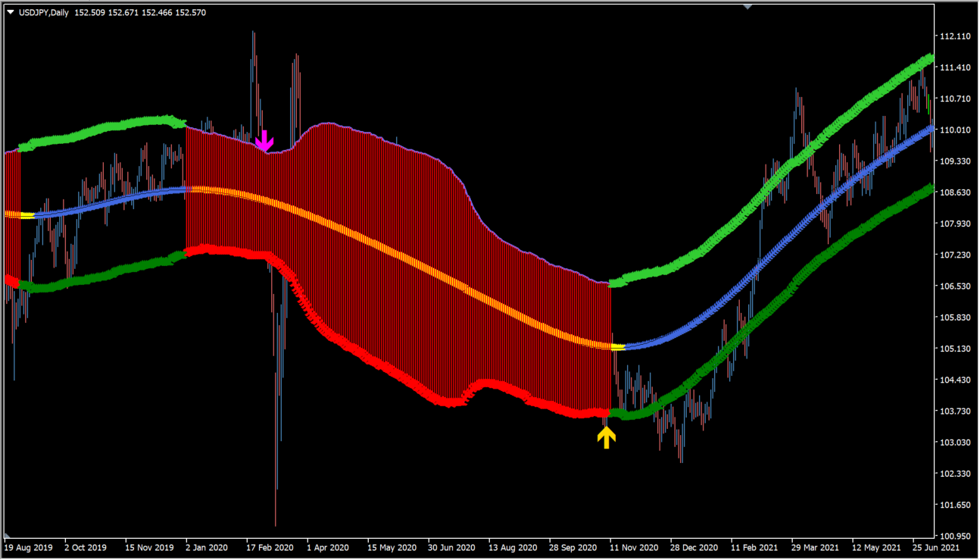Click the yellow up arrow signal
The width and height of the screenshot is (980, 560).
[x=606, y=437]
